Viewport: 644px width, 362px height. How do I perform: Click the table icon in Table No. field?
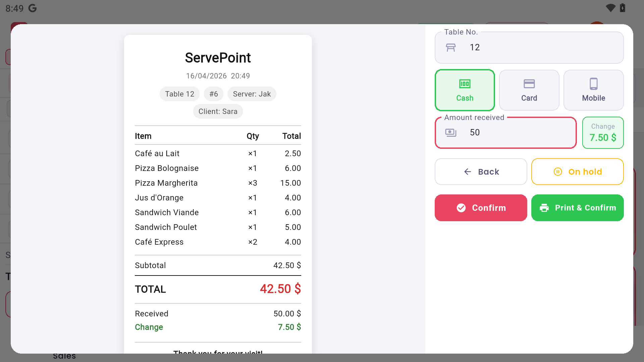(451, 47)
